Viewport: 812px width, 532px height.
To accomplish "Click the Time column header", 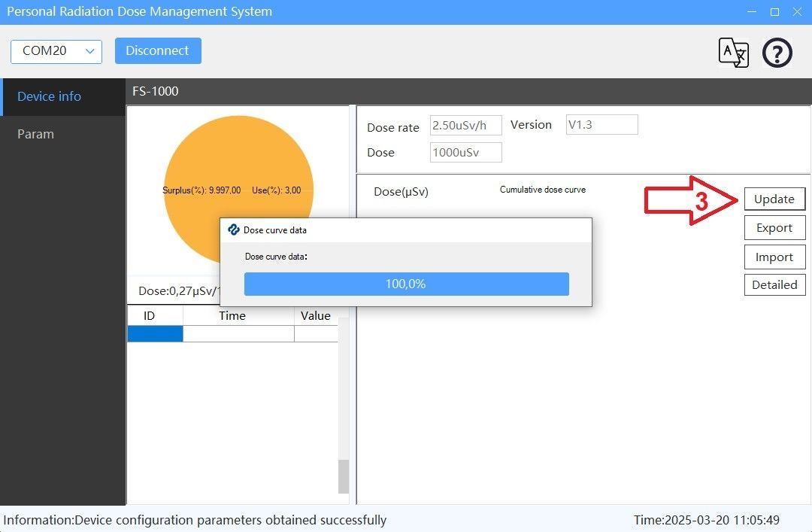I will coord(232,316).
